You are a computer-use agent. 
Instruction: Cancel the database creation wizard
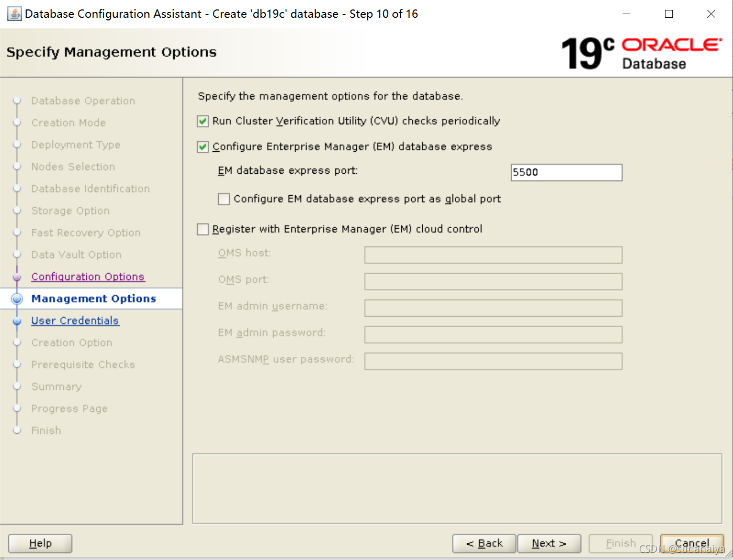(692, 543)
